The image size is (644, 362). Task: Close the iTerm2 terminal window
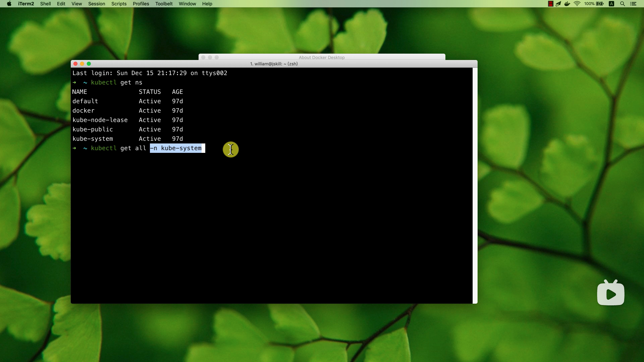pos(75,64)
